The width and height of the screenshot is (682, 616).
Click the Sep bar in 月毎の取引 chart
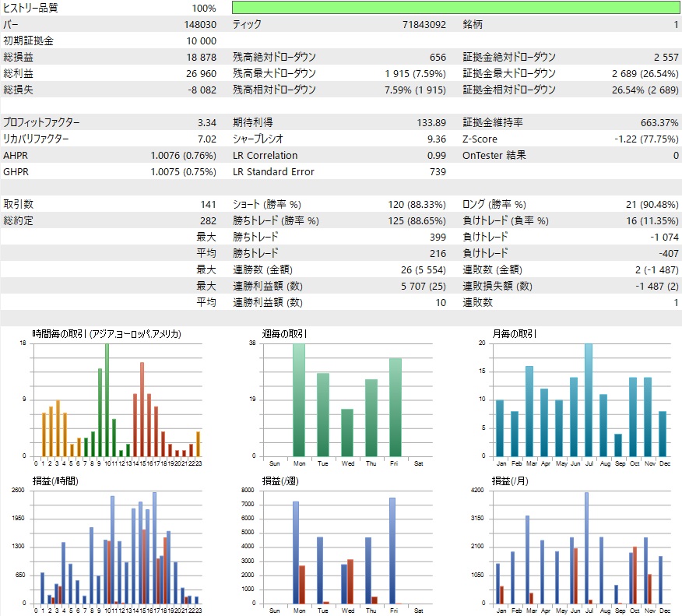point(616,445)
